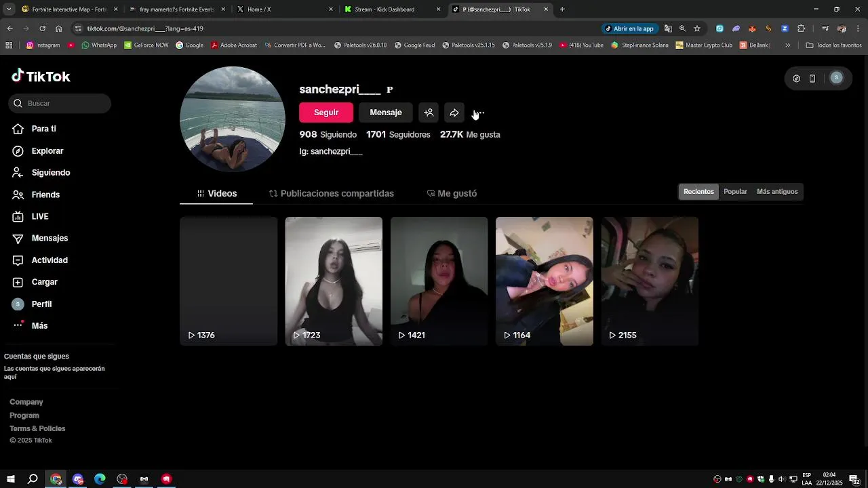Click the share arrow icon

point(454,113)
